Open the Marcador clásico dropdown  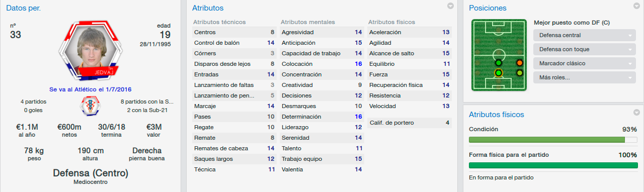tap(584, 63)
